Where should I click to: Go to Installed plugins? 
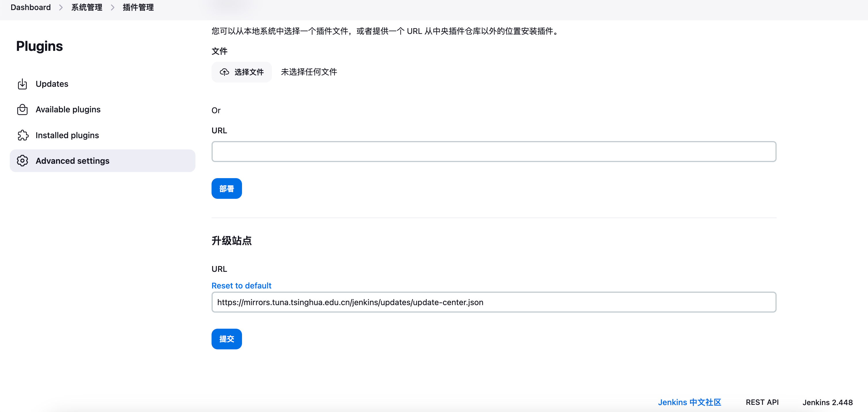point(67,135)
